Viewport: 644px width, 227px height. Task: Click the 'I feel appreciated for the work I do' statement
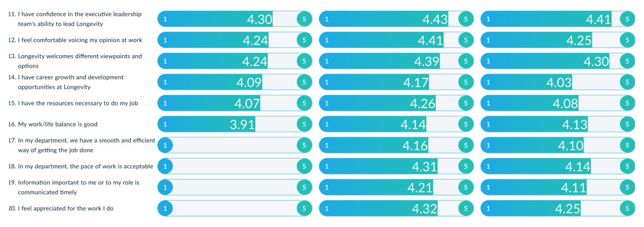(65, 208)
